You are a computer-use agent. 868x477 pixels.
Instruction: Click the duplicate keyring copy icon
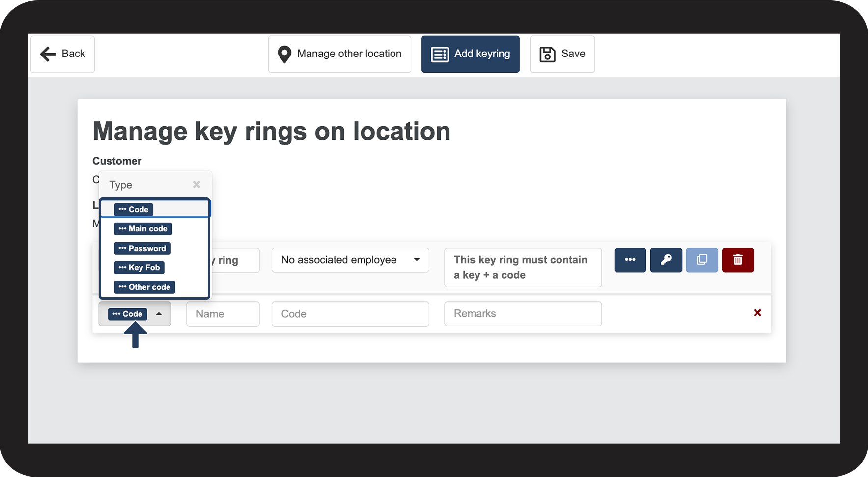(701, 260)
